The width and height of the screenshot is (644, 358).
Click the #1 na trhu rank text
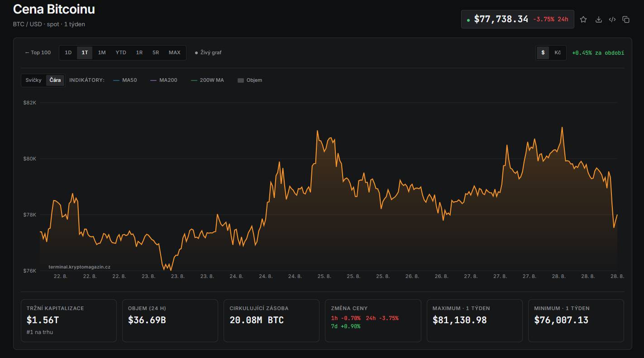pyautogui.click(x=40, y=332)
